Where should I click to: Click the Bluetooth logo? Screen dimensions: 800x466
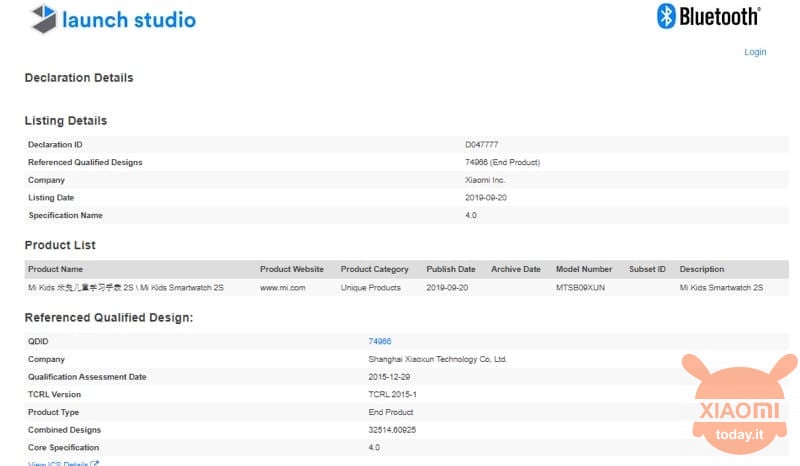pyautogui.click(x=709, y=16)
